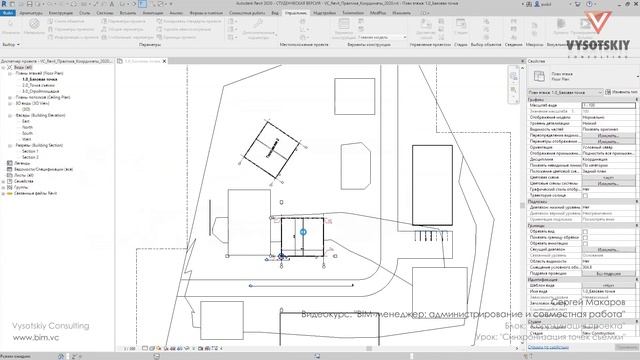Click Edit button for Visibility/Graphics Overrides
640x360 pixels.
[608, 136]
